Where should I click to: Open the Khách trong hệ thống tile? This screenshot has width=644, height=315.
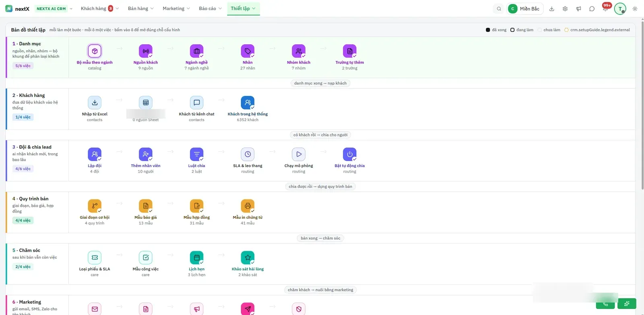248,108
